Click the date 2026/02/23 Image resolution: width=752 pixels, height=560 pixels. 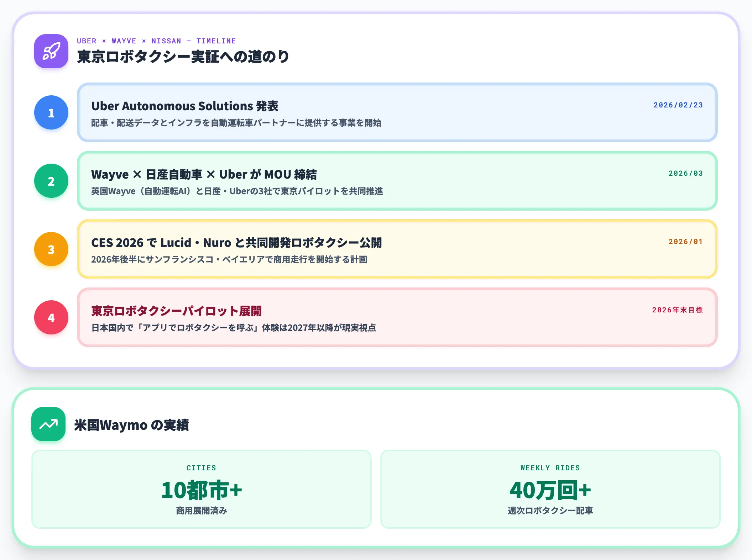(678, 105)
